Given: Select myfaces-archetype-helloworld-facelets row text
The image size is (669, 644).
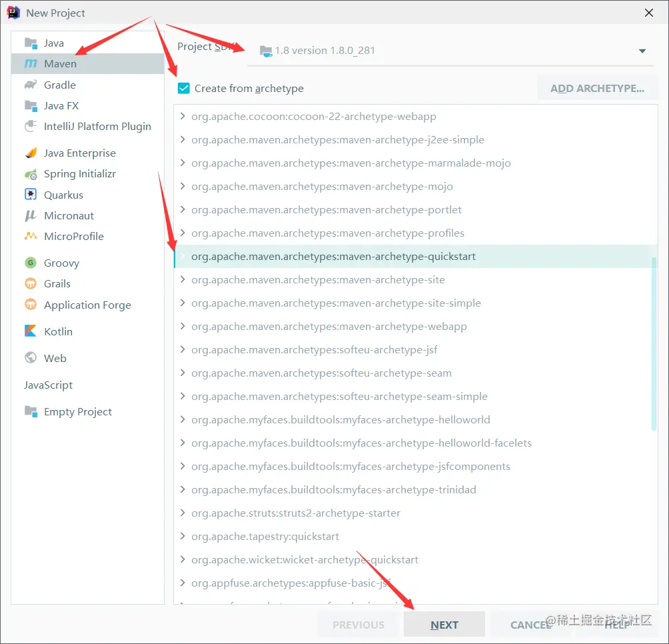Looking at the screenshot, I should click(361, 443).
